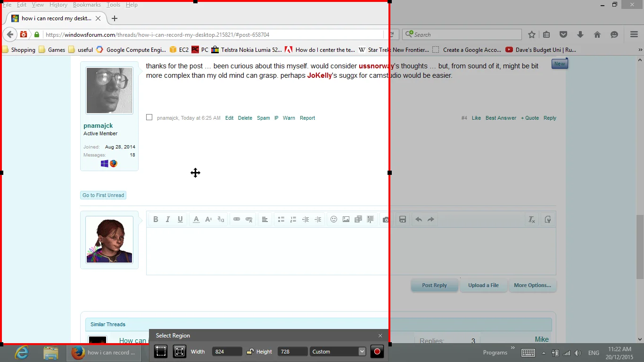This screenshot has height=362, width=644.
Task: Click pnamajck's avatar thumbnail
Action: point(109,90)
